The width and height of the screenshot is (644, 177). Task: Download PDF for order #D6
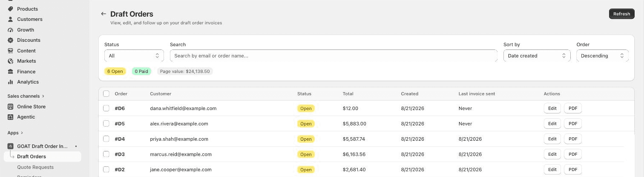point(572,108)
